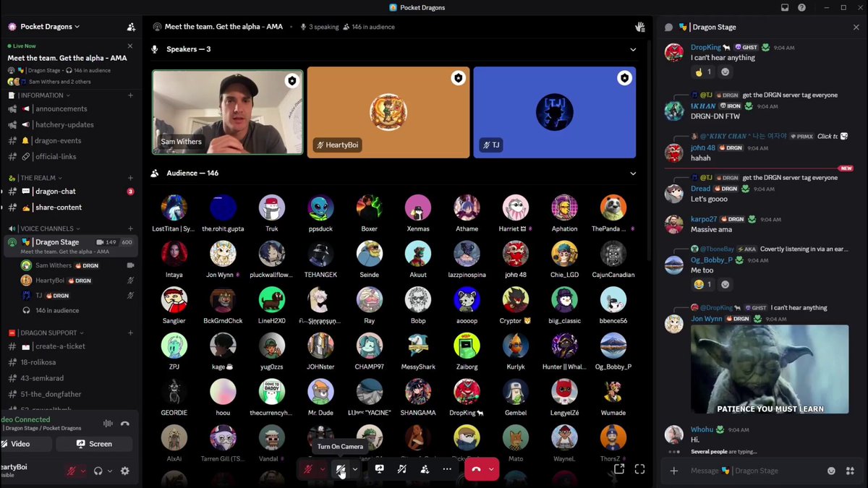Screen dimensions: 868x488
Task: Click Sam Withers speaker video tile
Action: (228, 113)
